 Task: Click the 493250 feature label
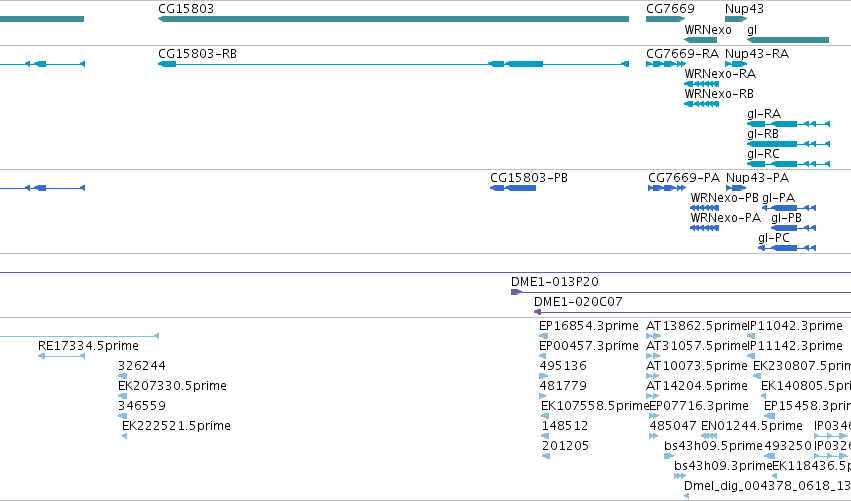coord(788,446)
